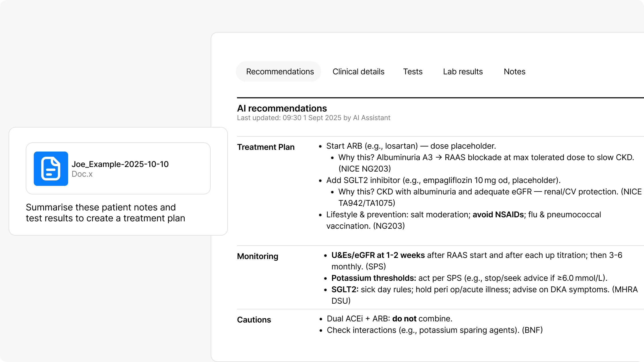This screenshot has height=362, width=644.
Task: Click the 'Add SGLT2 inhibitor' bullet
Action: [443, 180]
